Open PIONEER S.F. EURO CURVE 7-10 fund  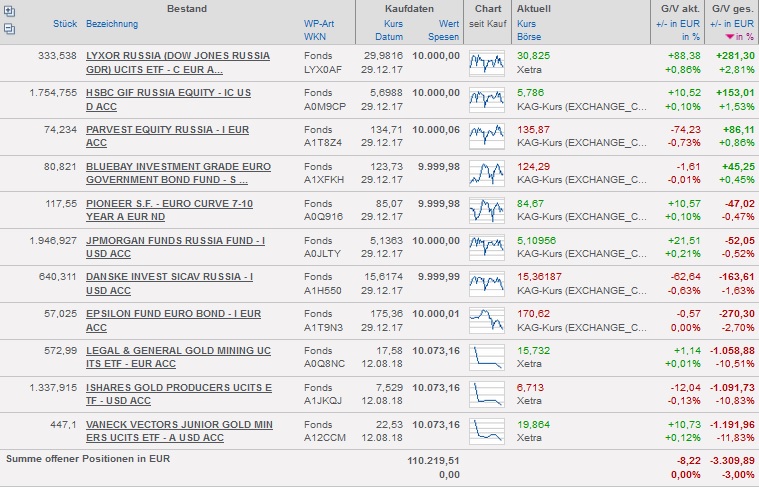pyautogui.click(x=169, y=210)
